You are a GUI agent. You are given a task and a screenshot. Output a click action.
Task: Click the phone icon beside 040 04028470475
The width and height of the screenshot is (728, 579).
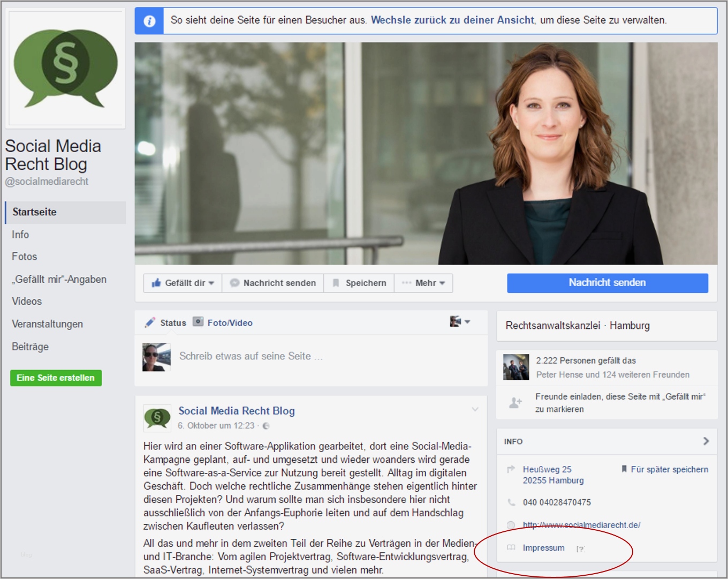[511, 502]
